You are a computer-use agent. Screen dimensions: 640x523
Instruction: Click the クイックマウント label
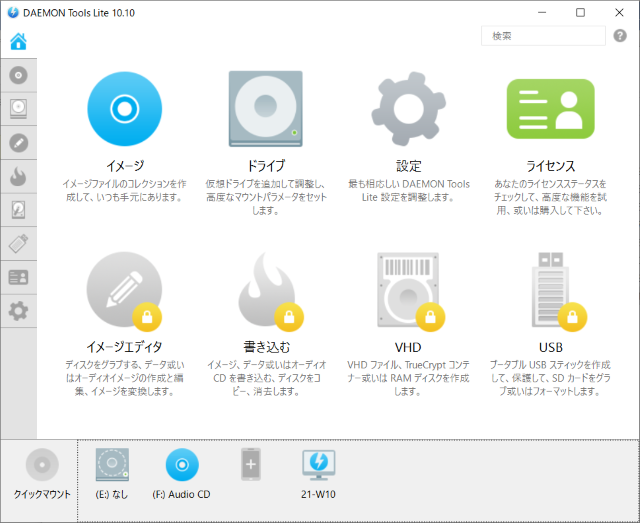[x=42, y=494]
